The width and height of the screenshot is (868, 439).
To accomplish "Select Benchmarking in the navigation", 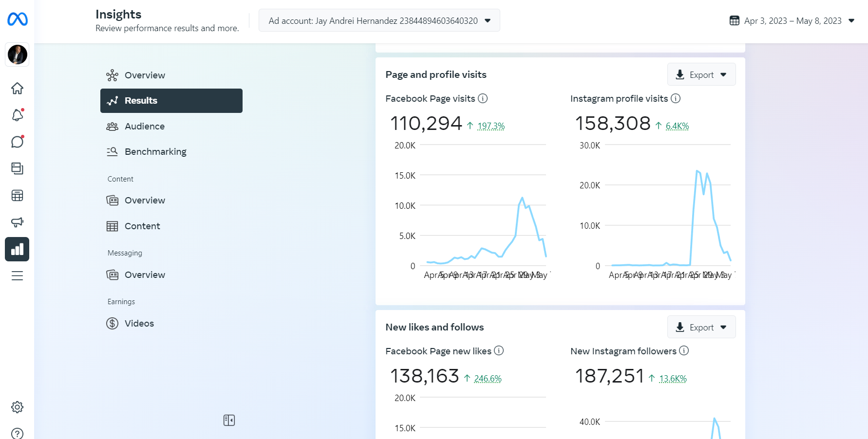I will pyautogui.click(x=155, y=151).
